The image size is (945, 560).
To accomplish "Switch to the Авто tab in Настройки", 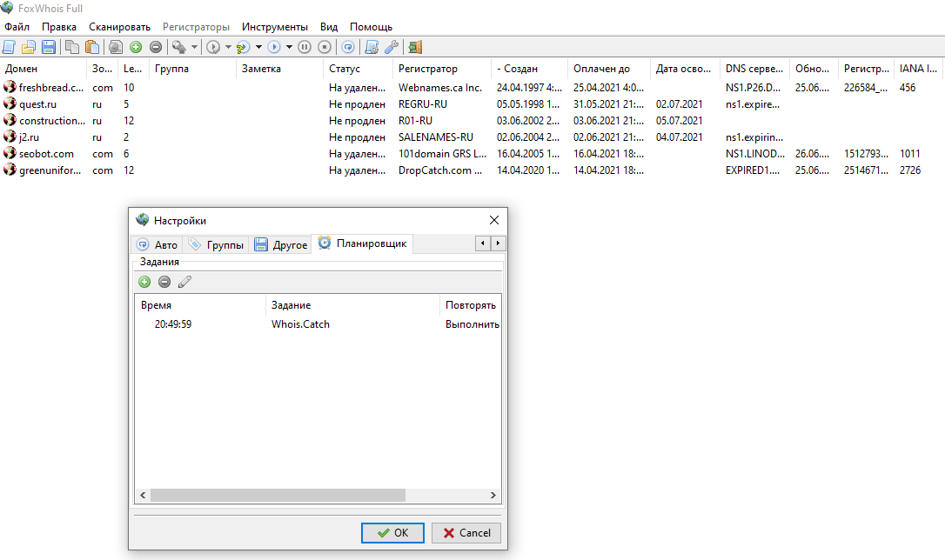I will 157,244.
